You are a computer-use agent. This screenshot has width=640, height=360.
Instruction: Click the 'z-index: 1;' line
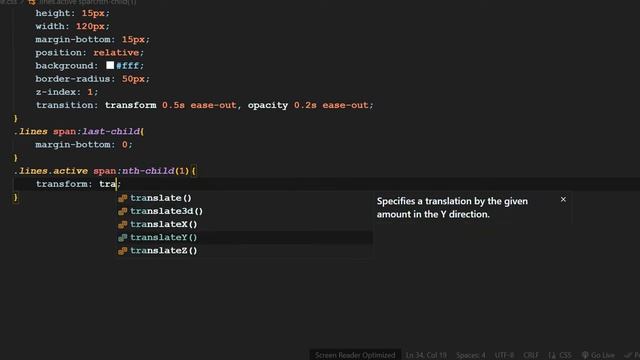click(67, 92)
